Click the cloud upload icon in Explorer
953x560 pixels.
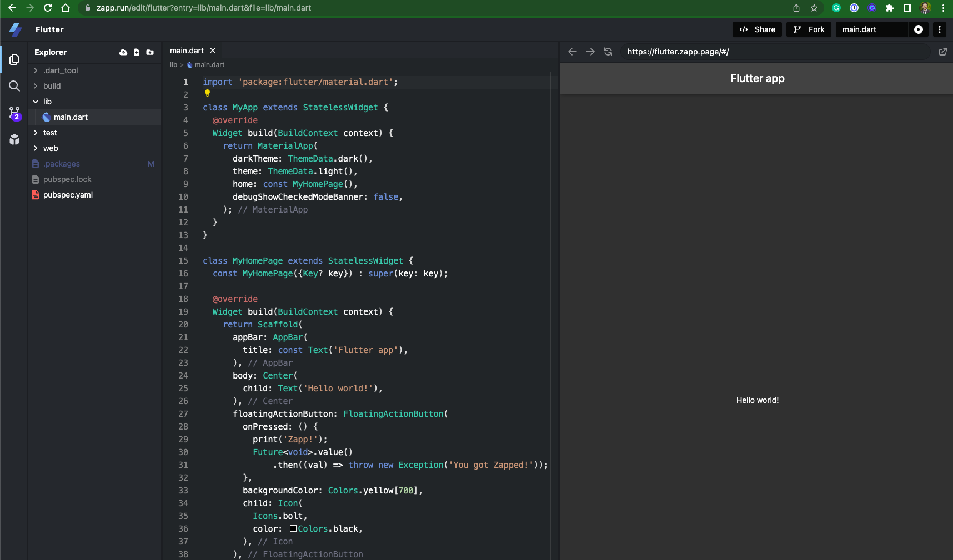pyautogui.click(x=123, y=52)
